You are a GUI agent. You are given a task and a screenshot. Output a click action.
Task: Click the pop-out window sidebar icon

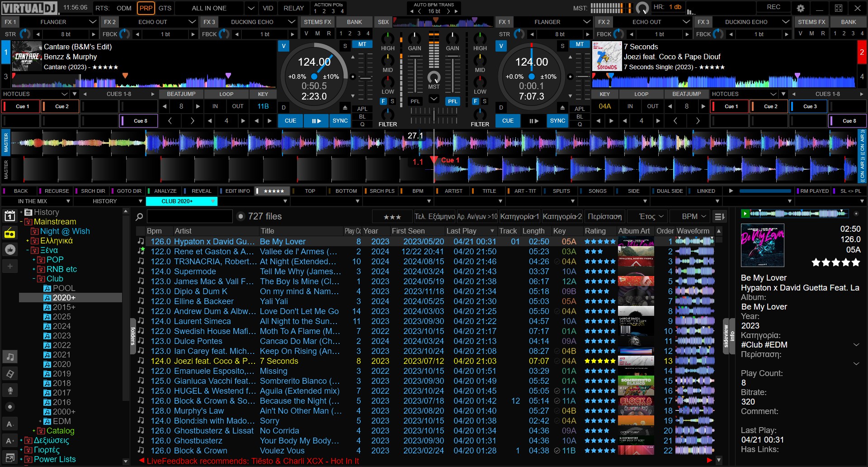(9, 457)
